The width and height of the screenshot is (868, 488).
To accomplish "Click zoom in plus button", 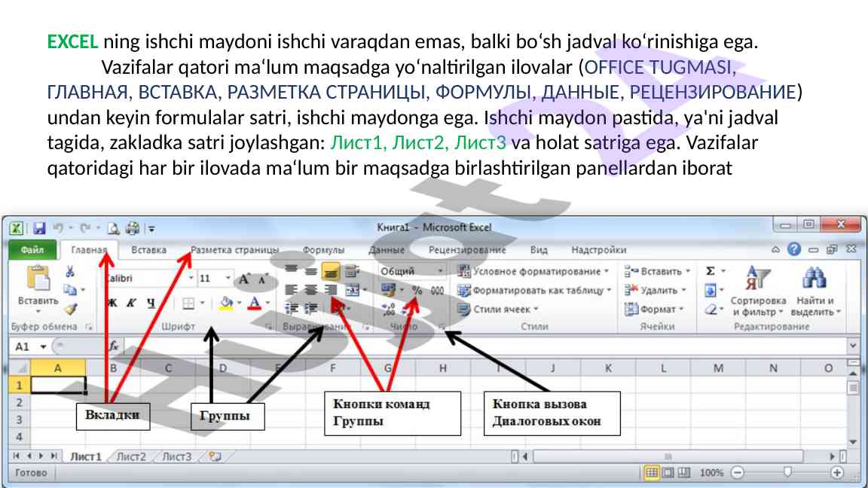I will coord(837,472).
